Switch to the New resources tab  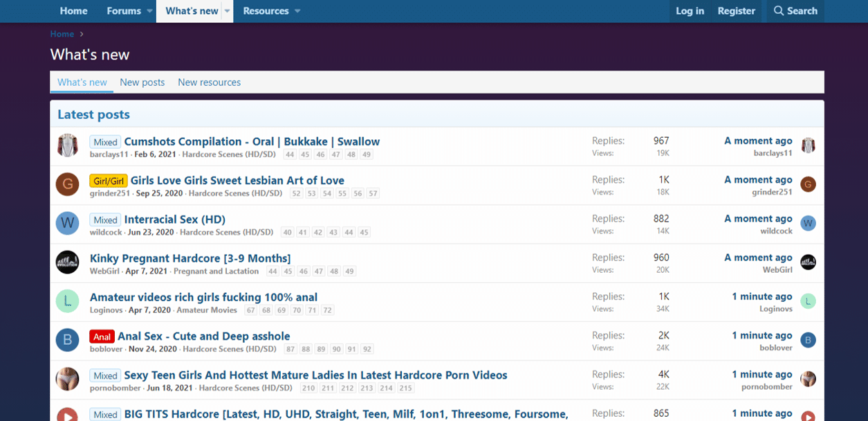pos(209,82)
